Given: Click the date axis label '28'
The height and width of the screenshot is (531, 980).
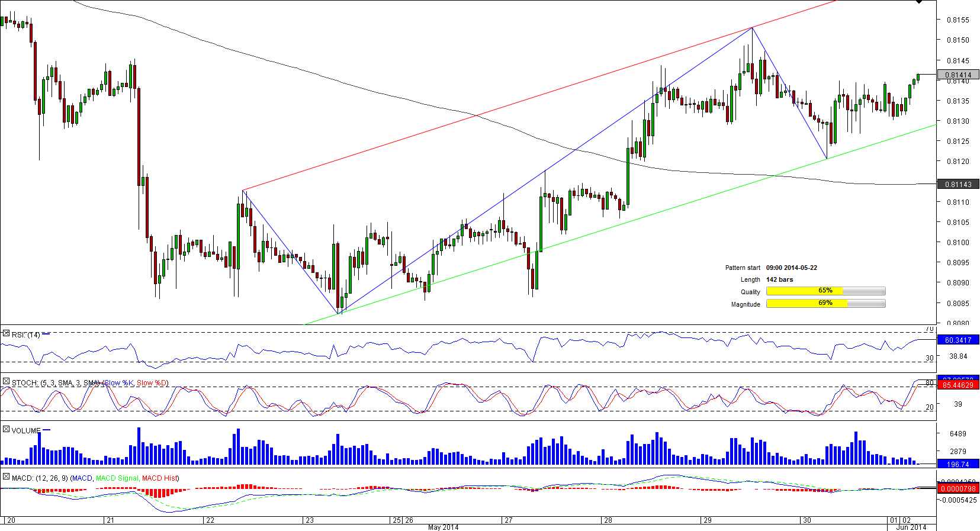Looking at the screenshot, I should [608, 520].
